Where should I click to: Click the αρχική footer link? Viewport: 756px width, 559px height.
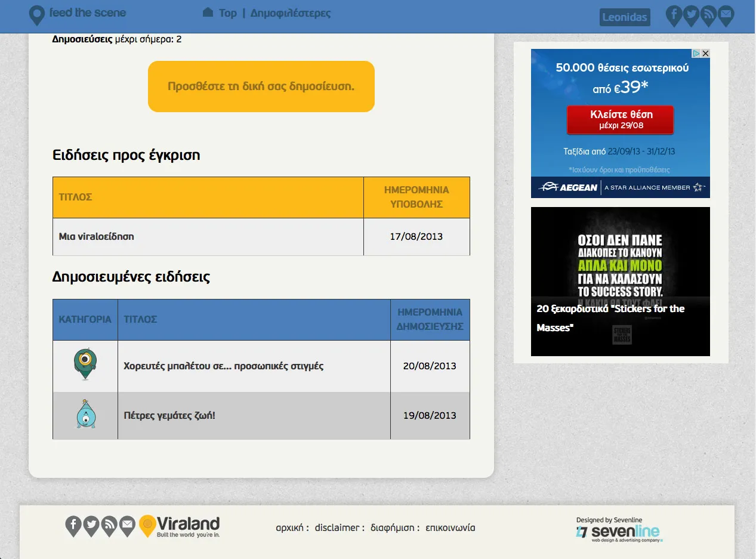point(290,528)
